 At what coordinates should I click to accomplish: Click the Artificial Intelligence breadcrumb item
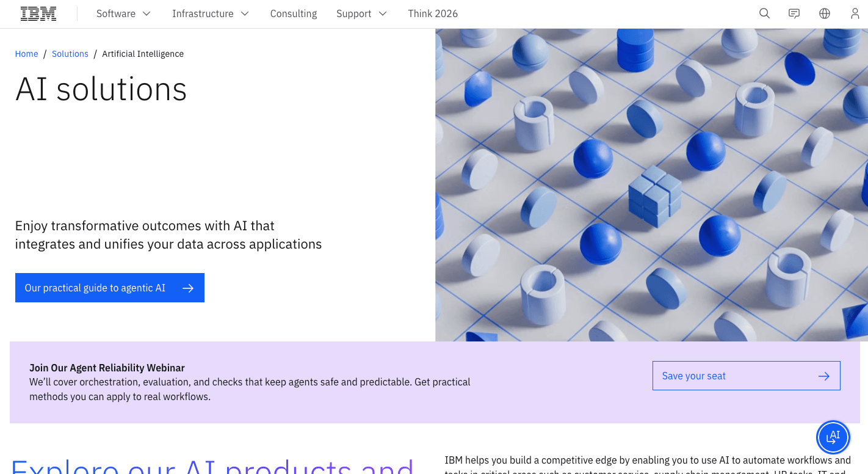(142, 54)
